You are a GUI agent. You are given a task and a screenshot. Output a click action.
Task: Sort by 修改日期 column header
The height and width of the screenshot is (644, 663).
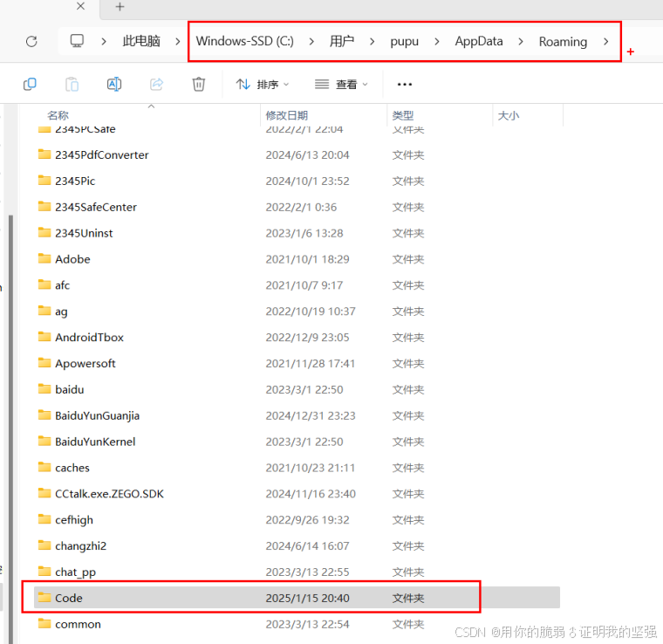click(x=286, y=115)
